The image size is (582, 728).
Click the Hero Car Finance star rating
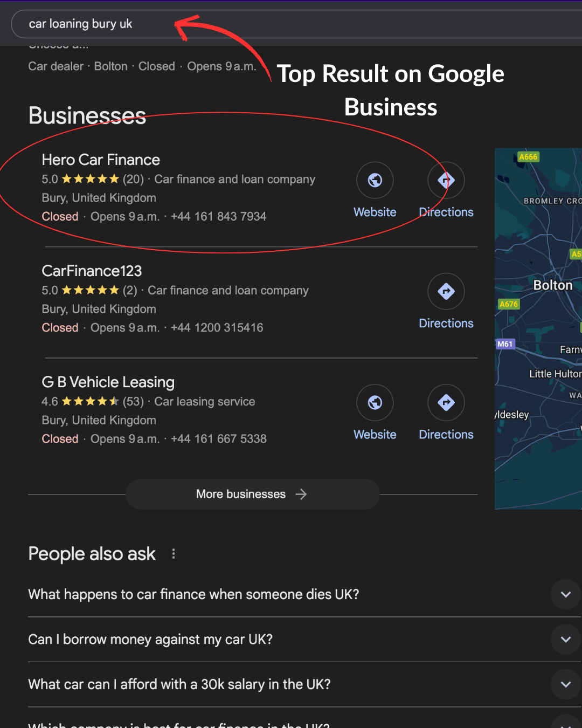pyautogui.click(x=90, y=179)
